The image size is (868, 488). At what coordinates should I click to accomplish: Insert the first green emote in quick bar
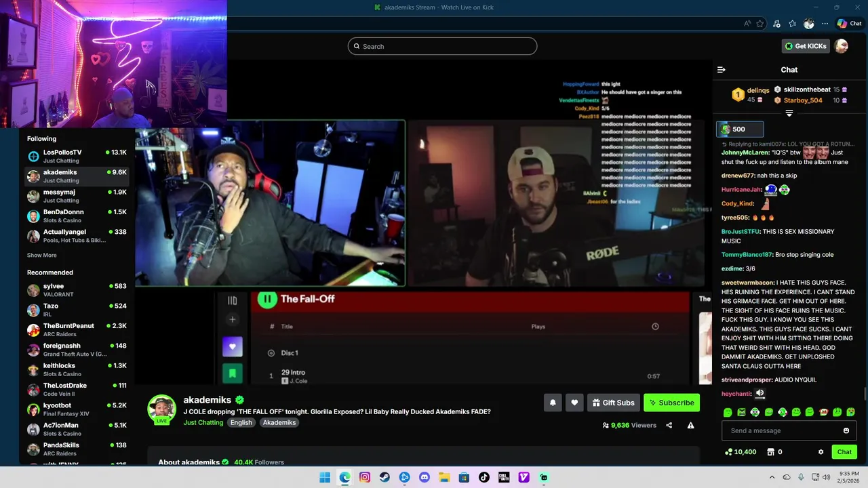click(x=728, y=412)
